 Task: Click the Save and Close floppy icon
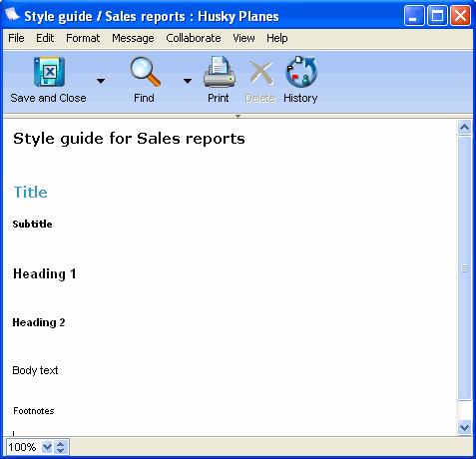click(49, 72)
